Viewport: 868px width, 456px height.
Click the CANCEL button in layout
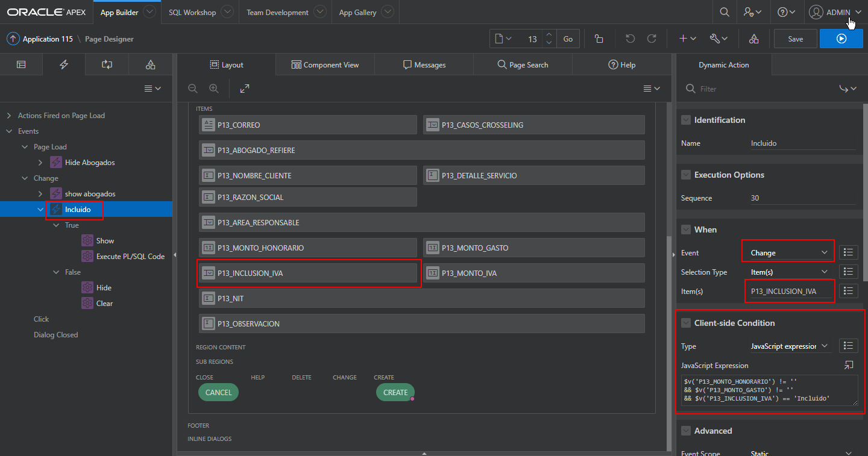point(218,392)
